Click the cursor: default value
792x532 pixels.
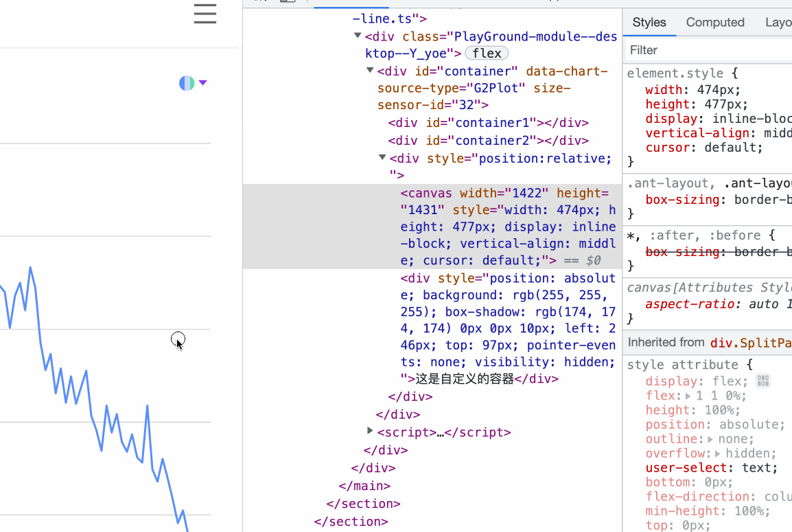tap(730, 148)
